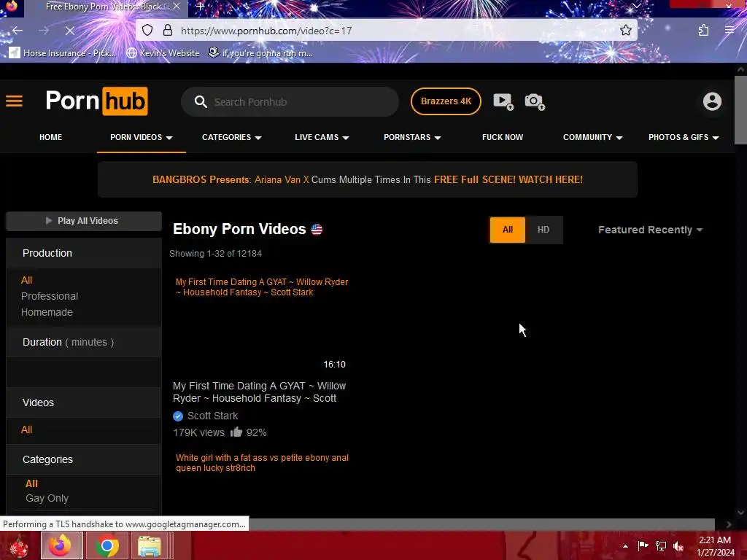This screenshot has height=560, width=747.
Task: Open the Action Center flag icon
Action: point(643,545)
